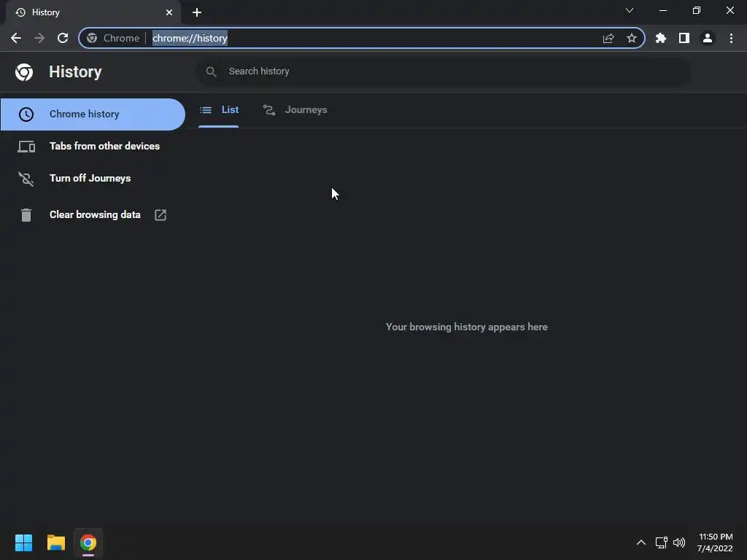Open a new tab with the plus button

(x=197, y=12)
